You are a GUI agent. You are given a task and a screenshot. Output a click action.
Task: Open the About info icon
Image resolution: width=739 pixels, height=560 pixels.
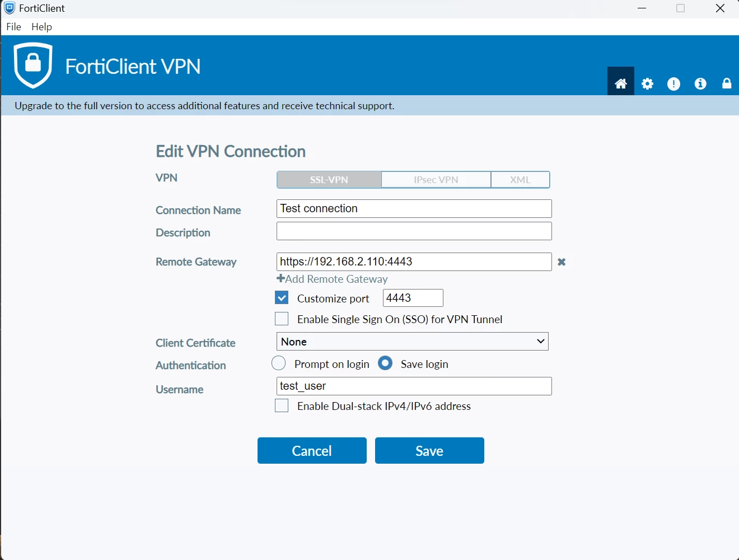click(x=700, y=83)
